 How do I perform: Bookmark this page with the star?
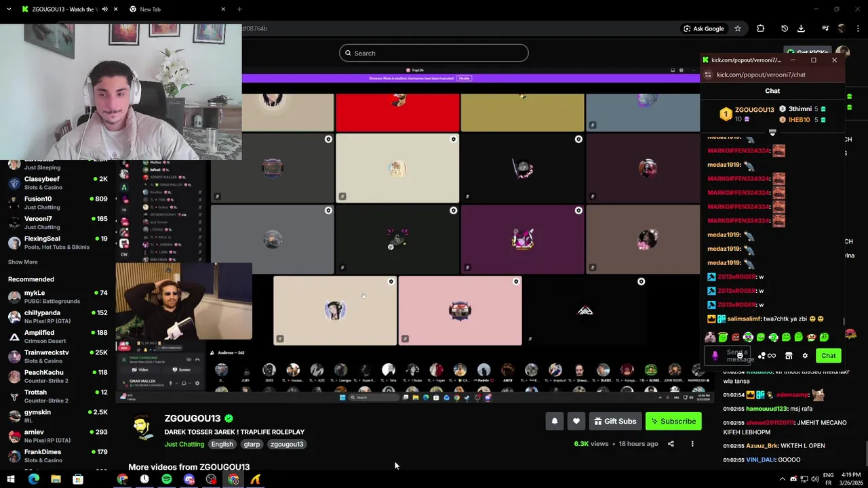pyautogui.click(x=738, y=28)
